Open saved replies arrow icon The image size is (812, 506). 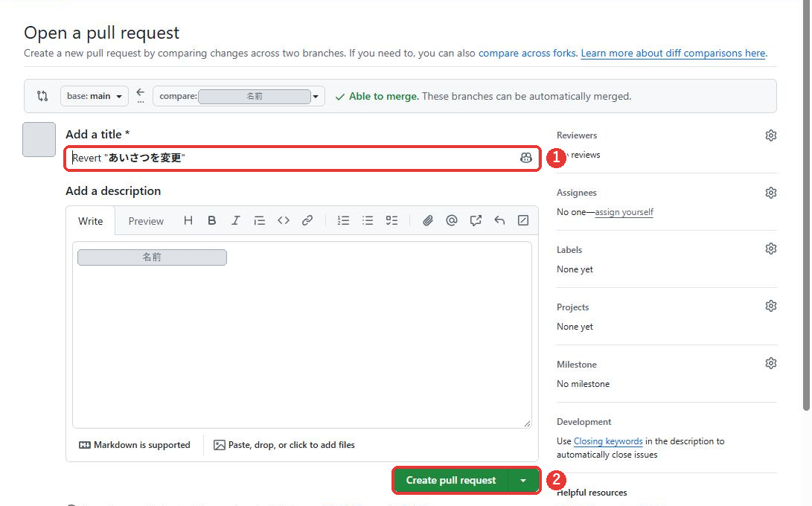pyautogui.click(x=499, y=220)
